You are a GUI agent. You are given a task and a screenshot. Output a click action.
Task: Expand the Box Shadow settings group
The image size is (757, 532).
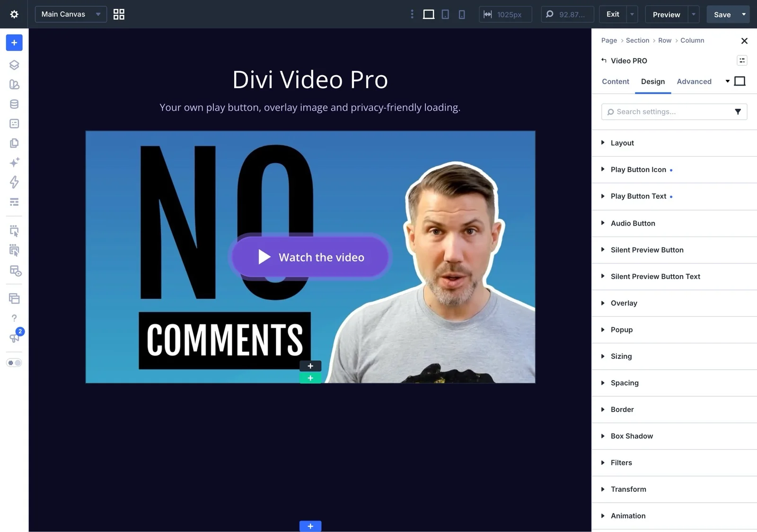point(674,436)
